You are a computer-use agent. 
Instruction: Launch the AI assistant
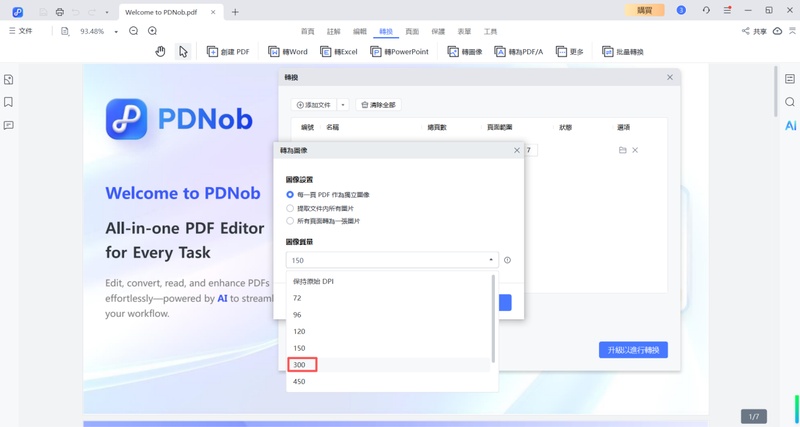pos(790,125)
